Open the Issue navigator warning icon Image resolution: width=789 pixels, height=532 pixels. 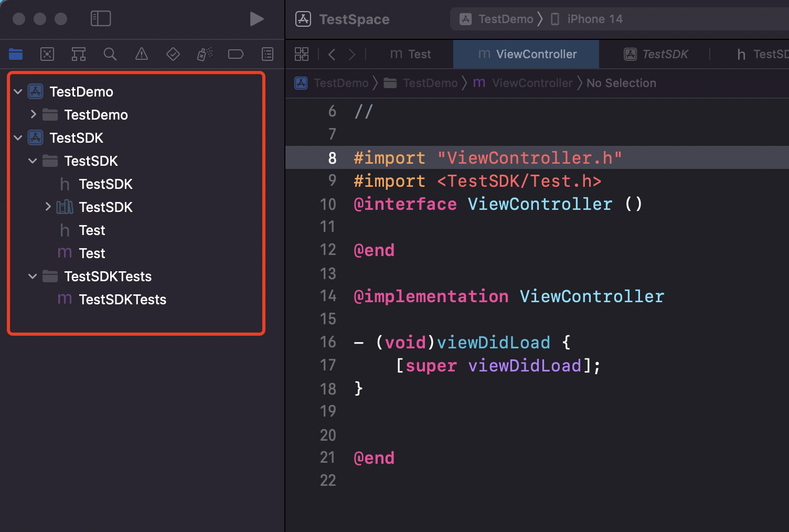click(x=142, y=54)
